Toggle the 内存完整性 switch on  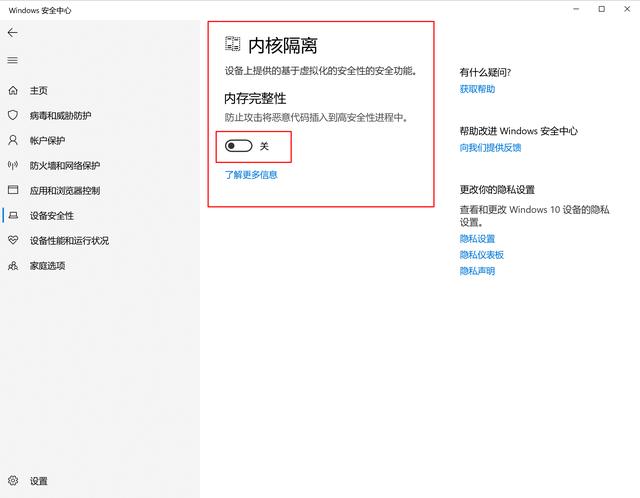[239, 146]
